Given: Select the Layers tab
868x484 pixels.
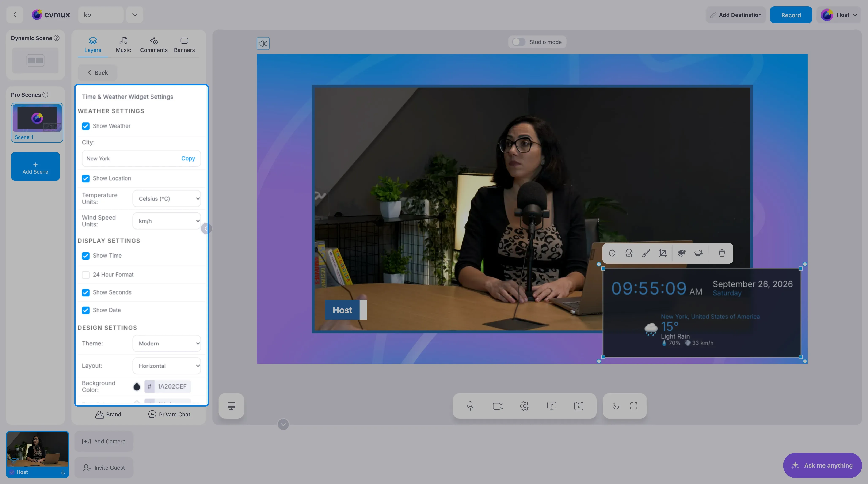Looking at the screenshot, I should click(x=93, y=45).
